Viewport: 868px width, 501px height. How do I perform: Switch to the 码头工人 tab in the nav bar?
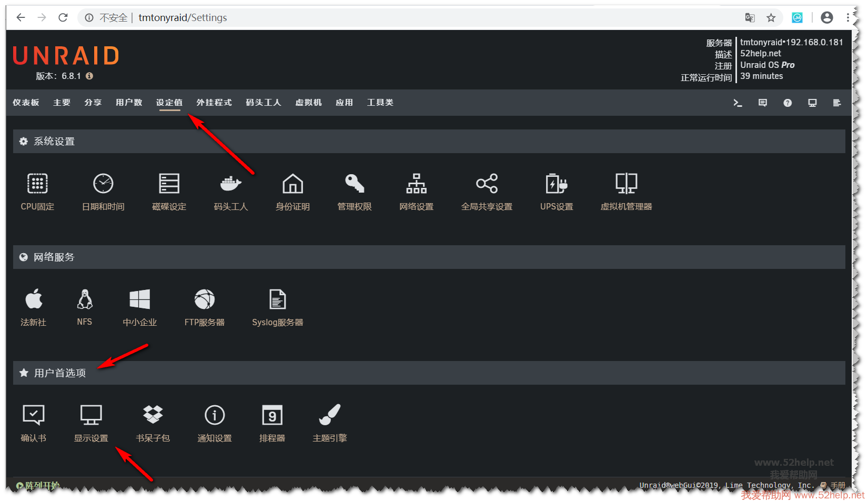(264, 103)
